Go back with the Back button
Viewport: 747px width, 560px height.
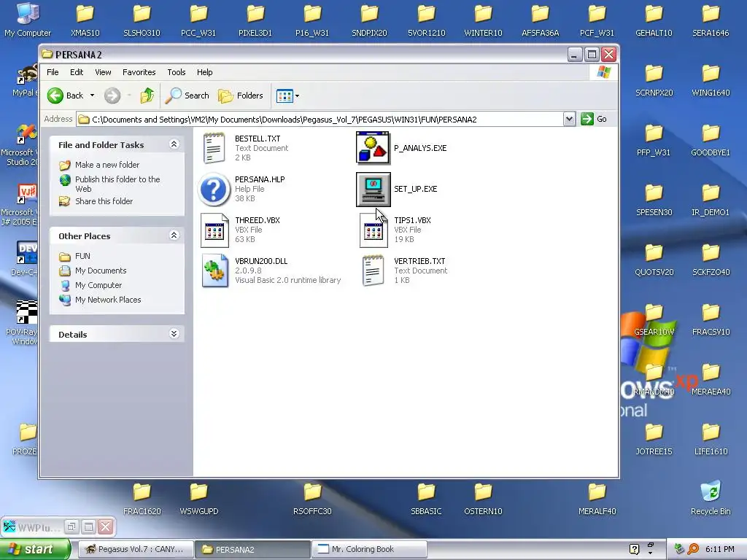(66, 96)
